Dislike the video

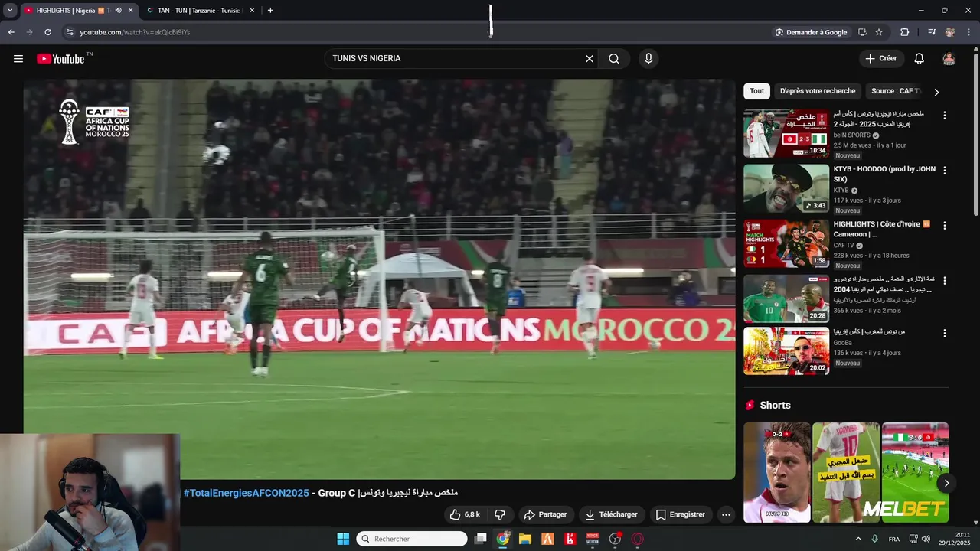500,514
